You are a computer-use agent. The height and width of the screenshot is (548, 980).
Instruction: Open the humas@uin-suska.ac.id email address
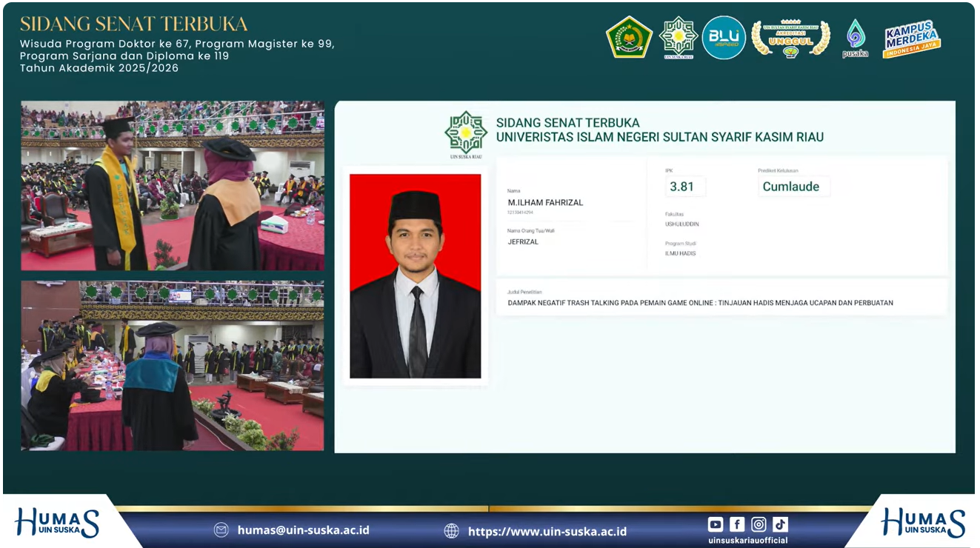click(x=303, y=530)
